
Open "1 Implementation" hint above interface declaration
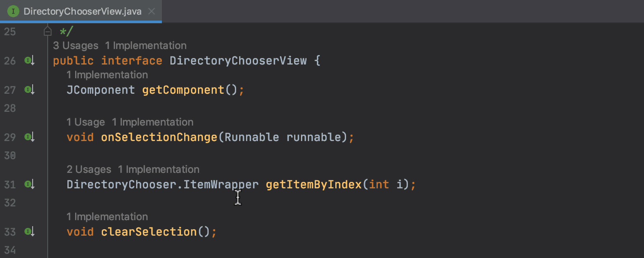pos(146,46)
